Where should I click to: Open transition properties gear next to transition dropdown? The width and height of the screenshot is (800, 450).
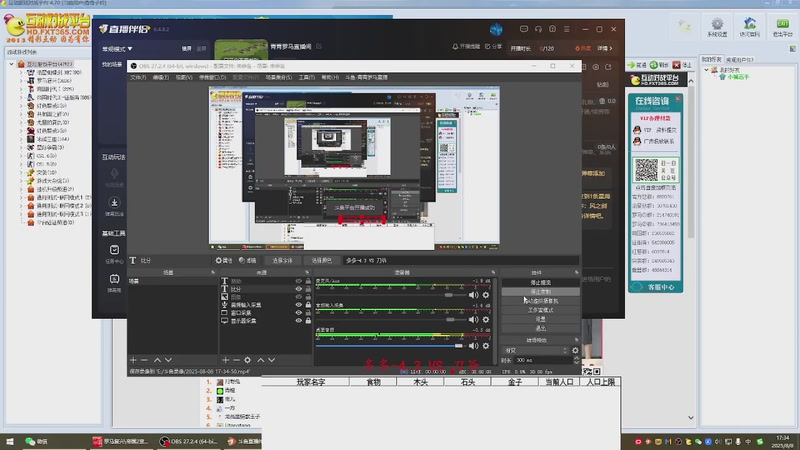coord(576,351)
